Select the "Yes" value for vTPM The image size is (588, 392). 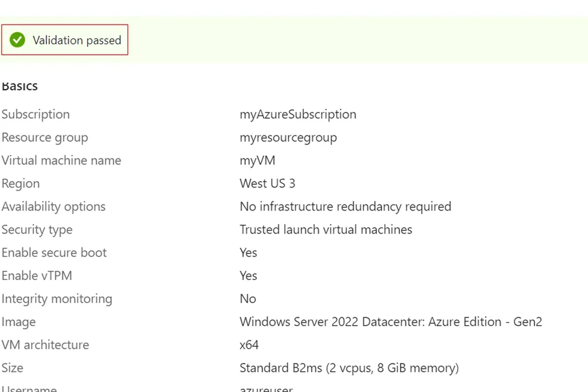click(x=248, y=276)
